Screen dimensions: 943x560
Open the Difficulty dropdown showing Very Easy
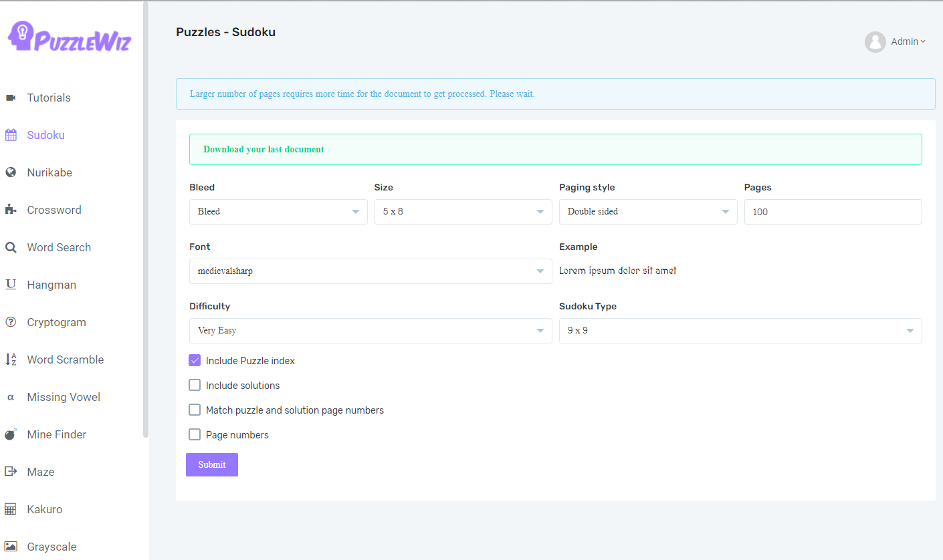point(371,331)
